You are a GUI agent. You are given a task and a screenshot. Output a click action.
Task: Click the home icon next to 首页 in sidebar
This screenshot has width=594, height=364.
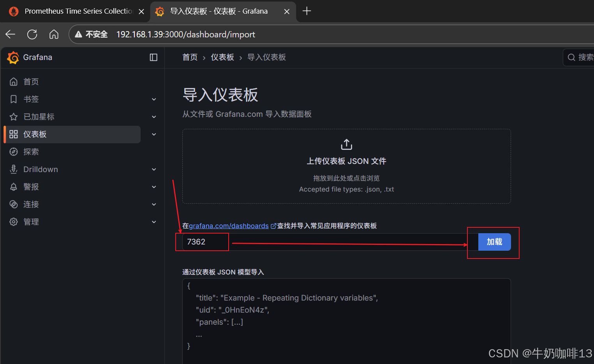point(14,82)
